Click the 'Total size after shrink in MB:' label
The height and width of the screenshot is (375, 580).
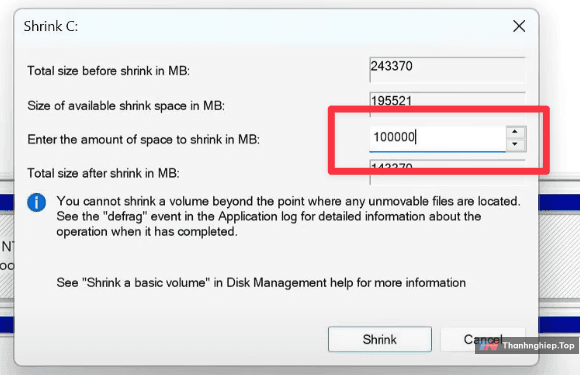[x=104, y=173]
